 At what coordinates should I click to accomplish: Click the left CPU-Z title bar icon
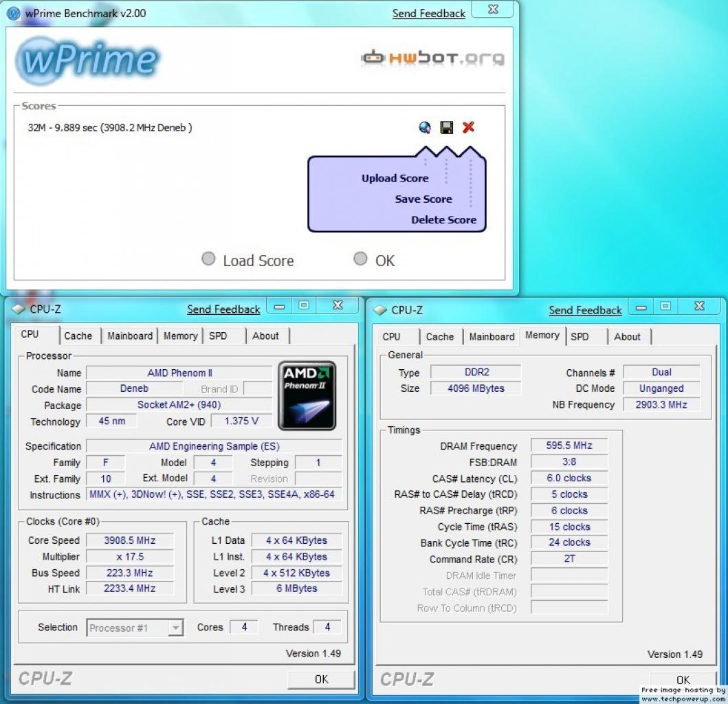point(18,309)
